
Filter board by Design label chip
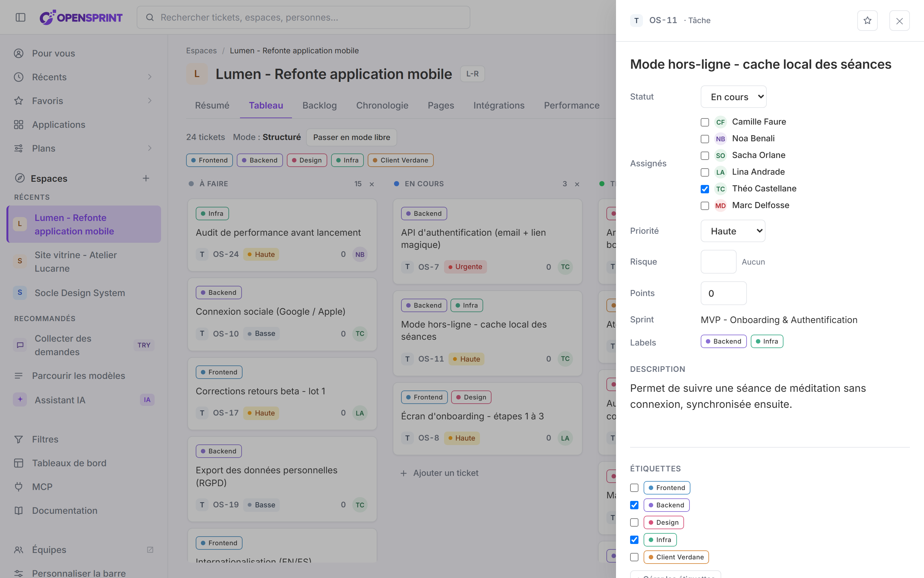pyautogui.click(x=307, y=160)
